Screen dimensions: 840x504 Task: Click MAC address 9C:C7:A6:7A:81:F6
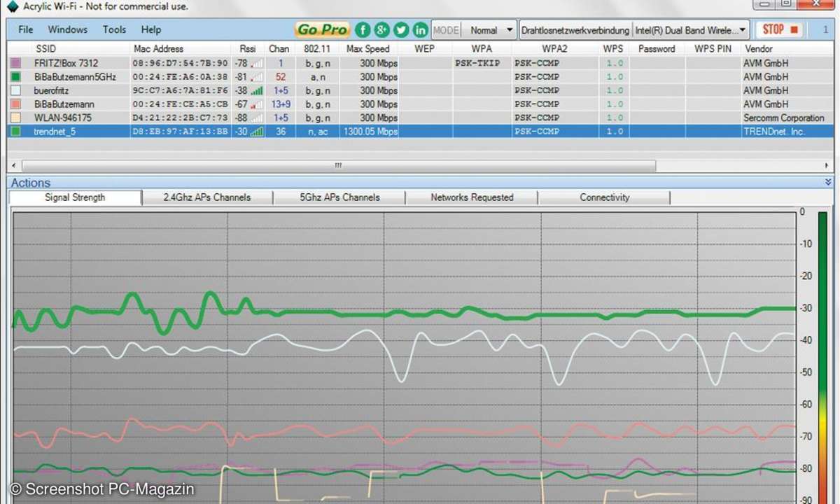pos(180,90)
